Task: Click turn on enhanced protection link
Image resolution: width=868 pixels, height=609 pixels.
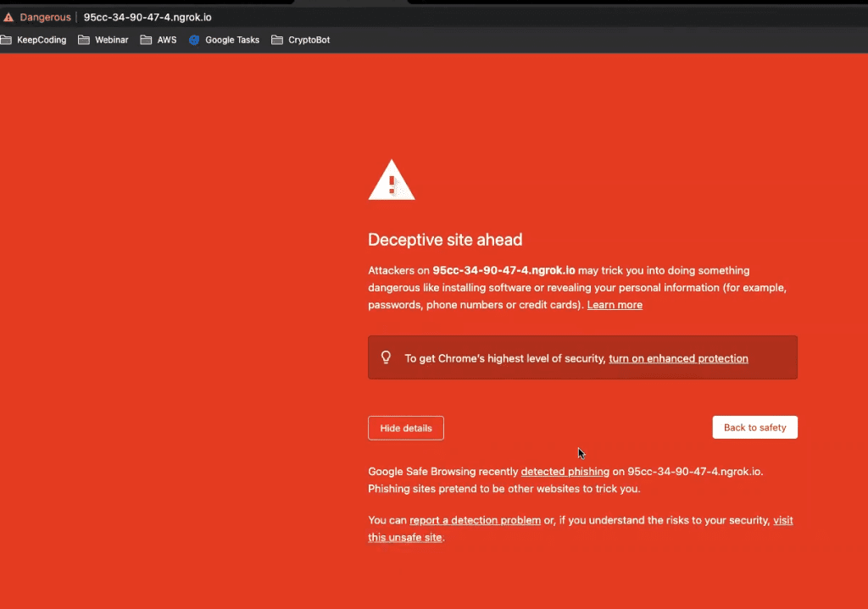Action: tap(678, 358)
